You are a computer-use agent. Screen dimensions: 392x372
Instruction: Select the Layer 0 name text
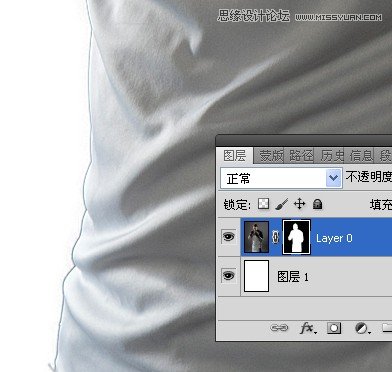(334, 238)
